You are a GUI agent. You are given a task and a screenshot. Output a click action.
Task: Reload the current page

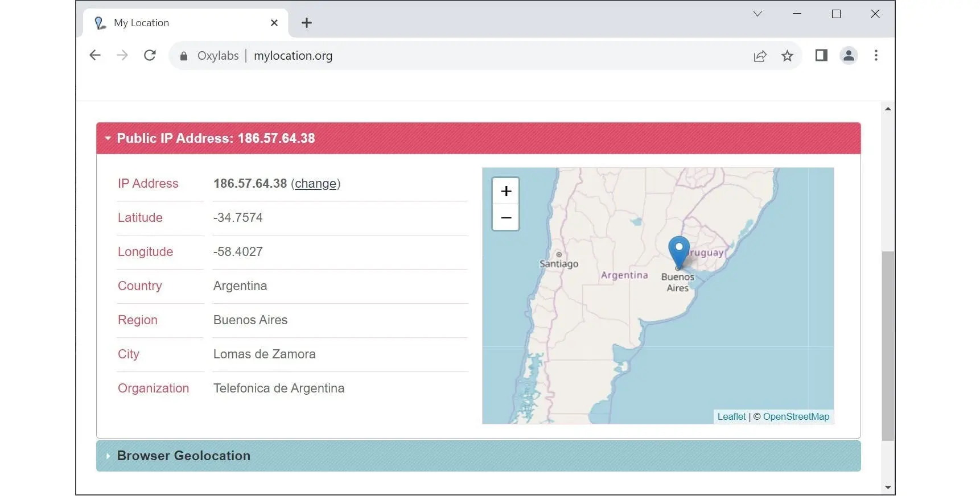point(150,55)
